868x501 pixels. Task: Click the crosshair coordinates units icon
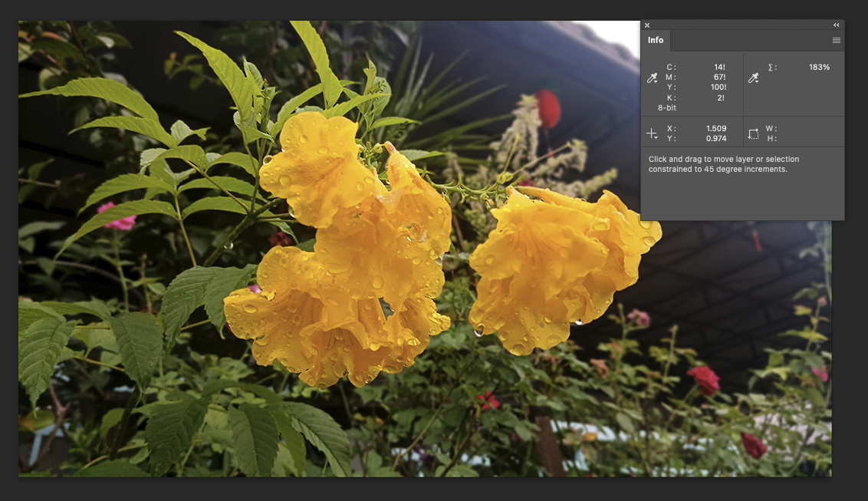click(653, 133)
